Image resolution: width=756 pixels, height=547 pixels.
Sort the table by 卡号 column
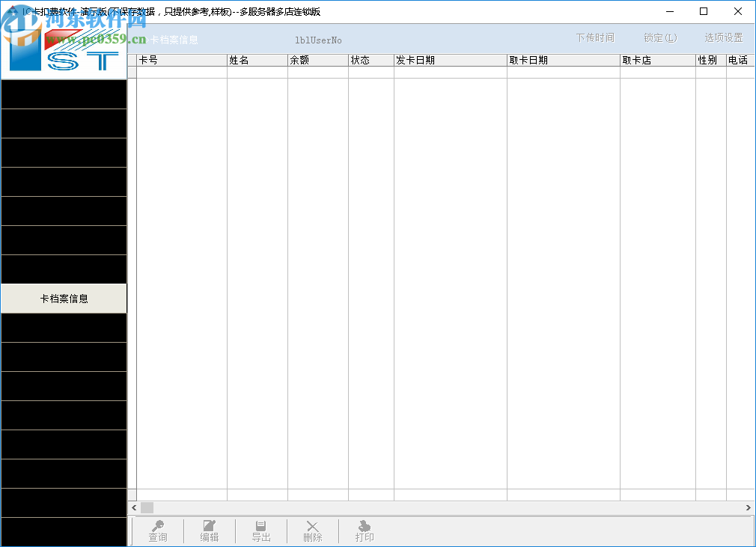coord(180,61)
